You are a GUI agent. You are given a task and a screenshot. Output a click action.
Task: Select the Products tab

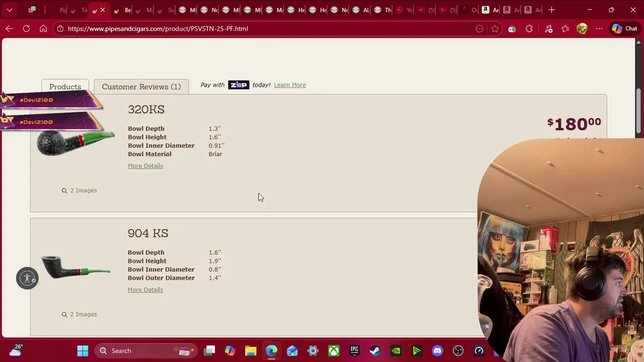point(65,86)
